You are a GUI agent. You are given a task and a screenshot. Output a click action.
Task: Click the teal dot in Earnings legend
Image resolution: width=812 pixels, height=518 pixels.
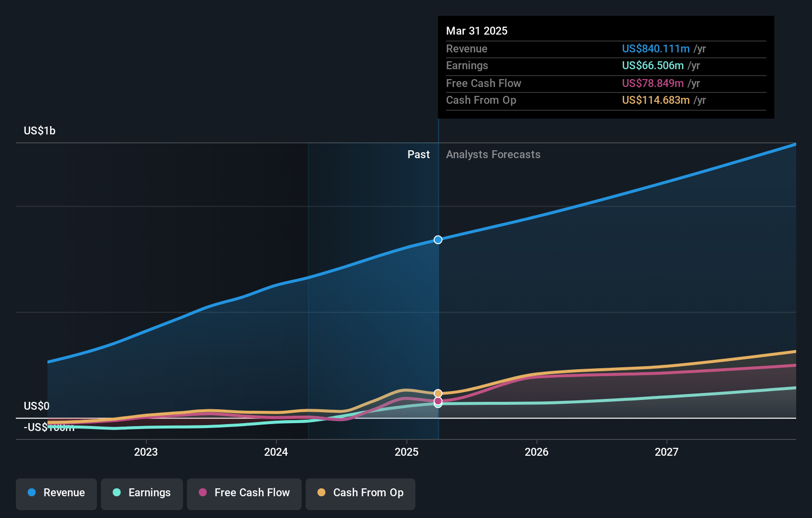pyautogui.click(x=117, y=492)
